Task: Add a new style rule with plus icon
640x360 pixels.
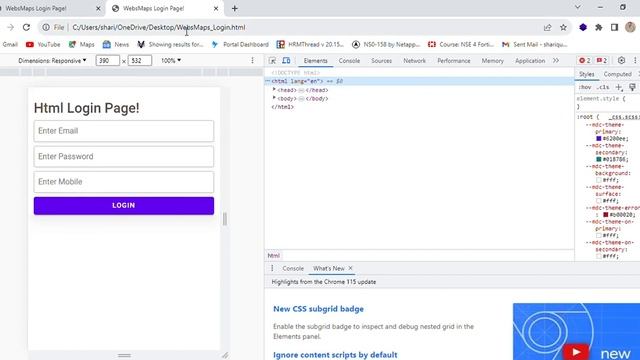Action: (x=619, y=87)
